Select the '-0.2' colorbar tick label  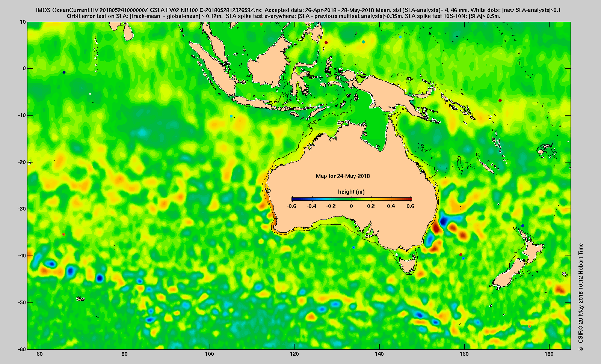click(x=331, y=206)
